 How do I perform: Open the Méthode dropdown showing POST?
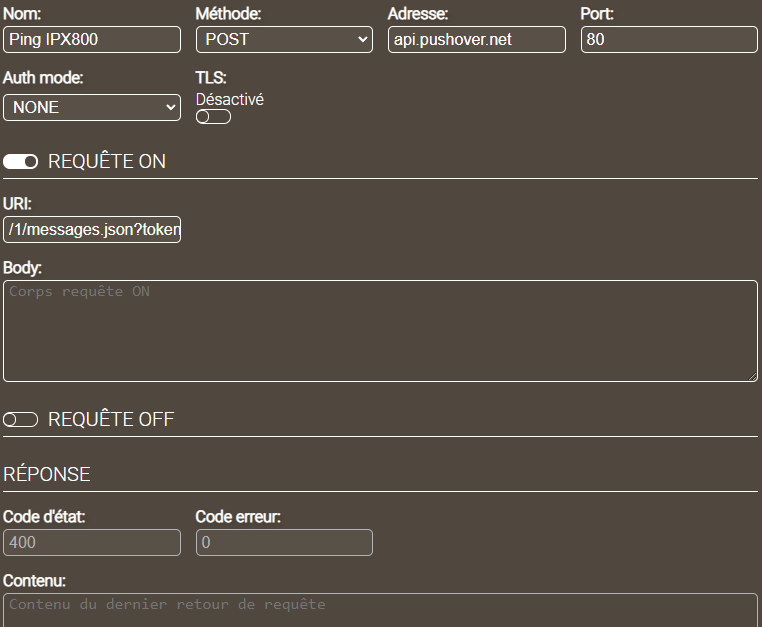(x=284, y=39)
